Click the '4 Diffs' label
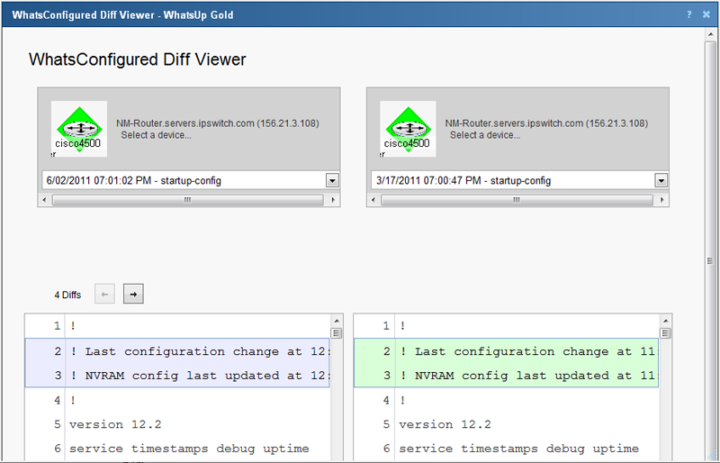This screenshot has width=720, height=463. (x=68, y=295)
